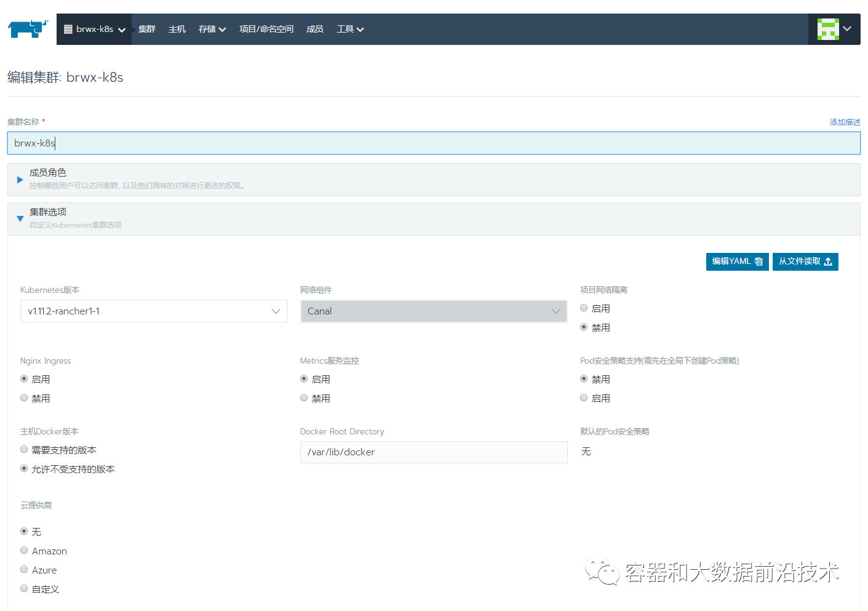
Task: Select 无 as cloud provider
Action: coord(24,531)
